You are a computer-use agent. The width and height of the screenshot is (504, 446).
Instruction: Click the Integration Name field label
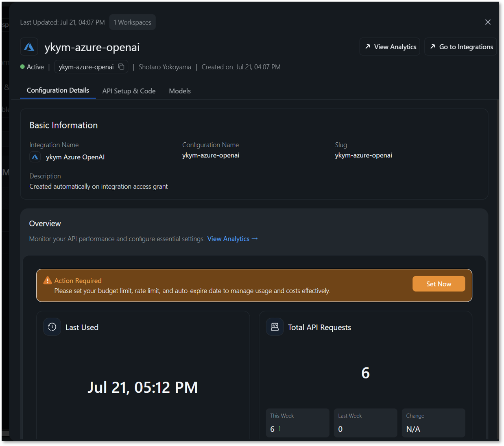point(54,145)
